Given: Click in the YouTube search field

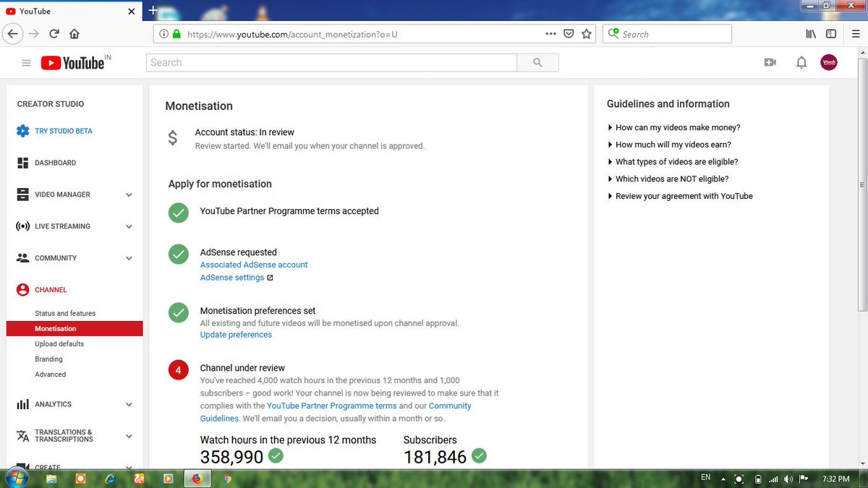Looking at the screenshot, I should click(x=331, y=63).
